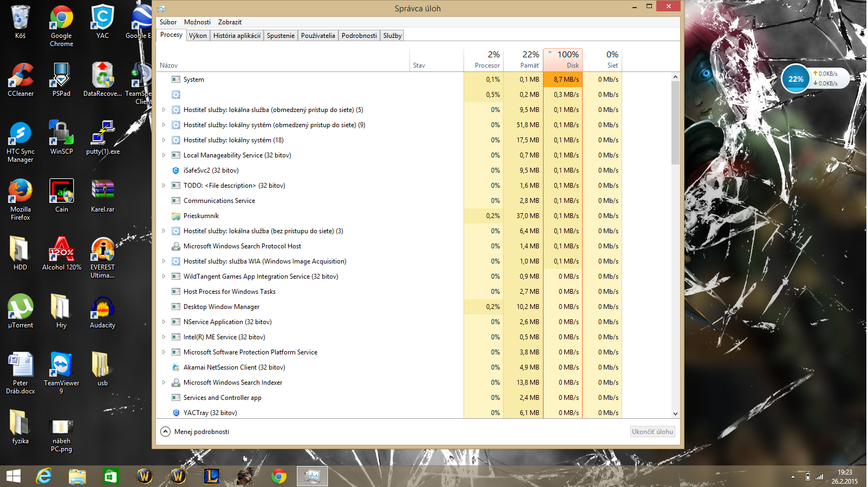Switch to the Výkon tab
Image resolution: width=868 pixels, height=487 pixels.
coord(198,36)
